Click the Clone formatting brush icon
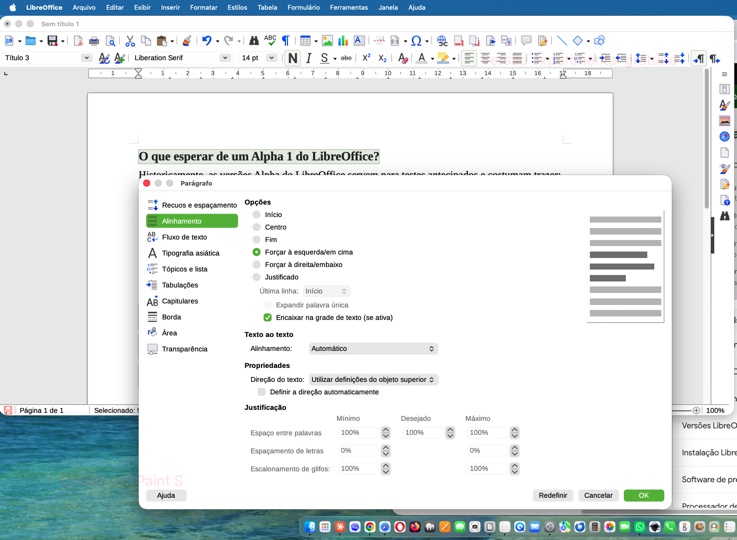The image size is (737, 540). point(187,41)
